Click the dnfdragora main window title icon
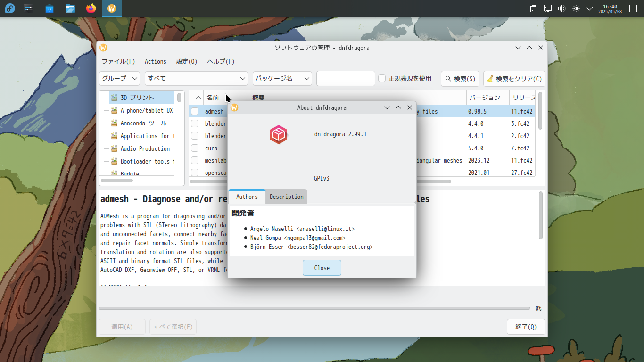 (x=103, y=48)
